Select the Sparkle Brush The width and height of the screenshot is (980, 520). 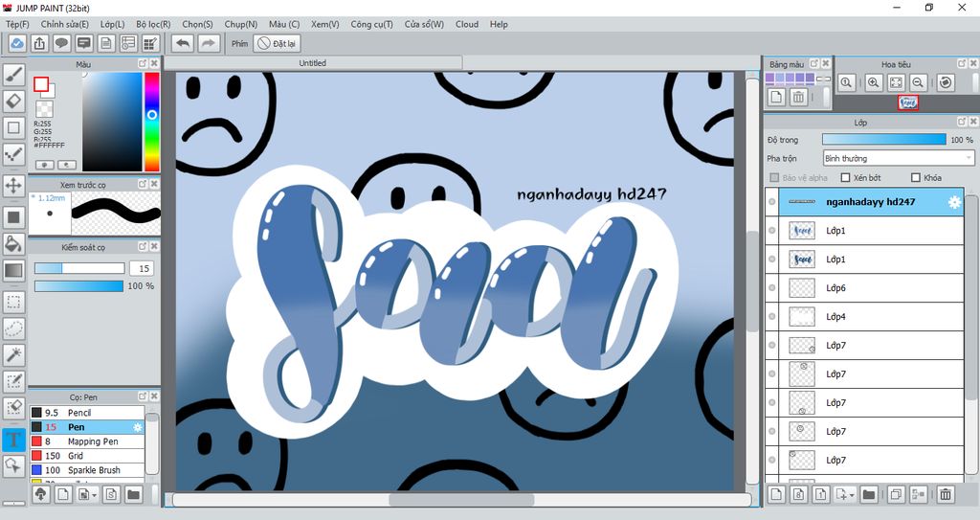point(87,470)
